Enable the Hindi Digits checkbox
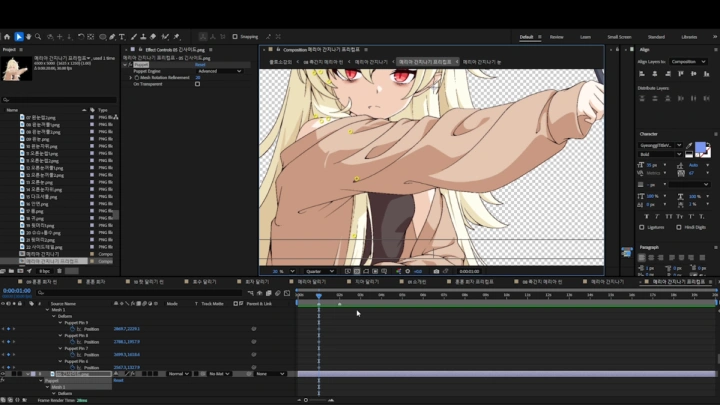Image resolution: width=720 pixels, height=405 pixels. tap(679, 227)
